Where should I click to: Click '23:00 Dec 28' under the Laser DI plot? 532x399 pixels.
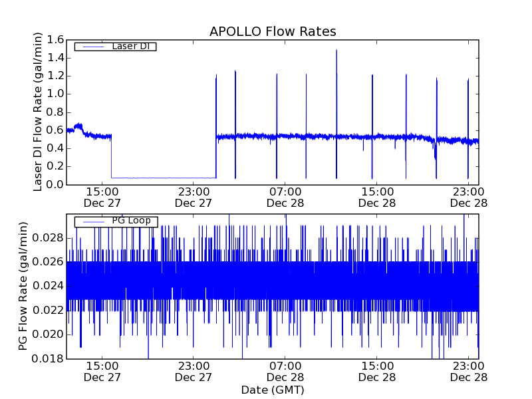[x=469, y=198]
